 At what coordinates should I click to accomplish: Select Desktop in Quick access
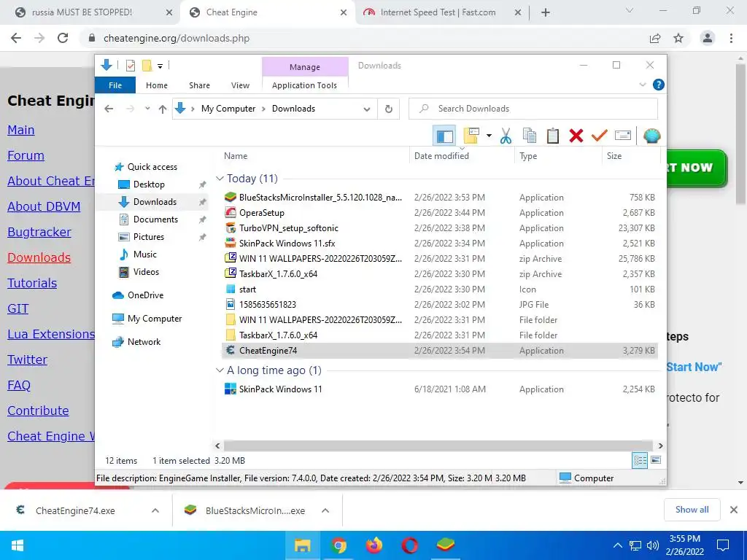[149, 184]
